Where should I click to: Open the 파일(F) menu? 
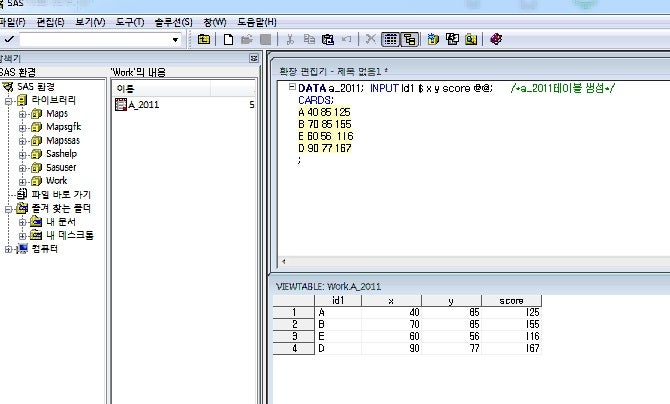(x=13, y=21)
